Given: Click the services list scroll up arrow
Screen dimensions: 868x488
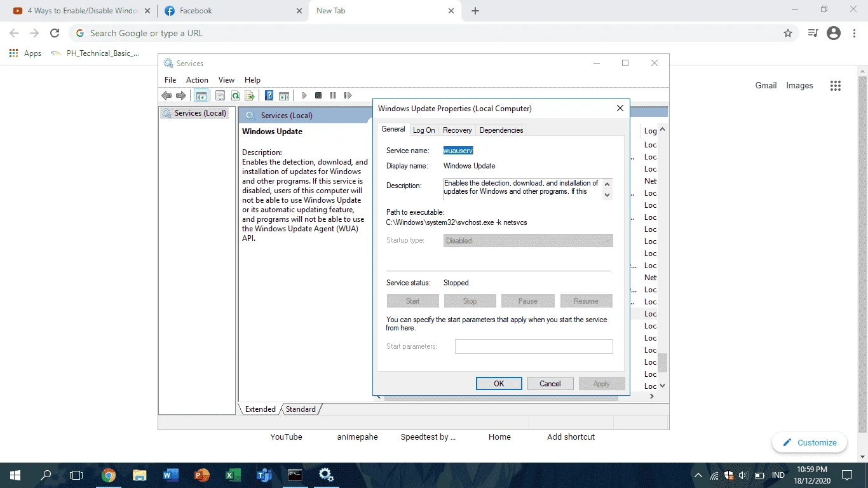Looking at the screenshot, I should [663, 130].
